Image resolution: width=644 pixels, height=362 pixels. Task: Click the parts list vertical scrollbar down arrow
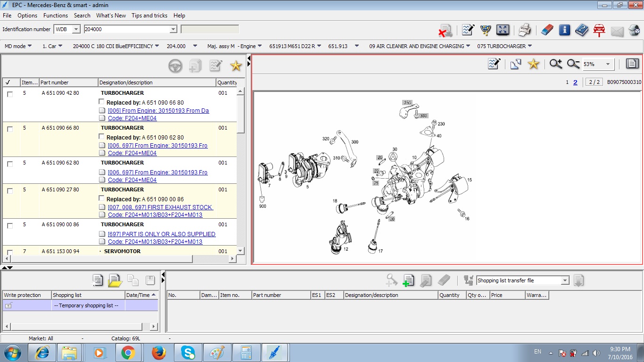(240, 251)
